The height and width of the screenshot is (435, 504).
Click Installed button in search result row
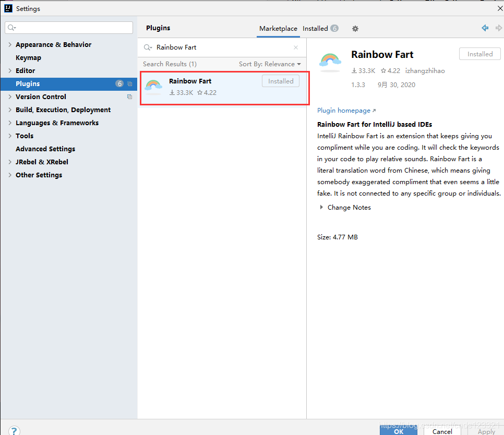(281, 81)
